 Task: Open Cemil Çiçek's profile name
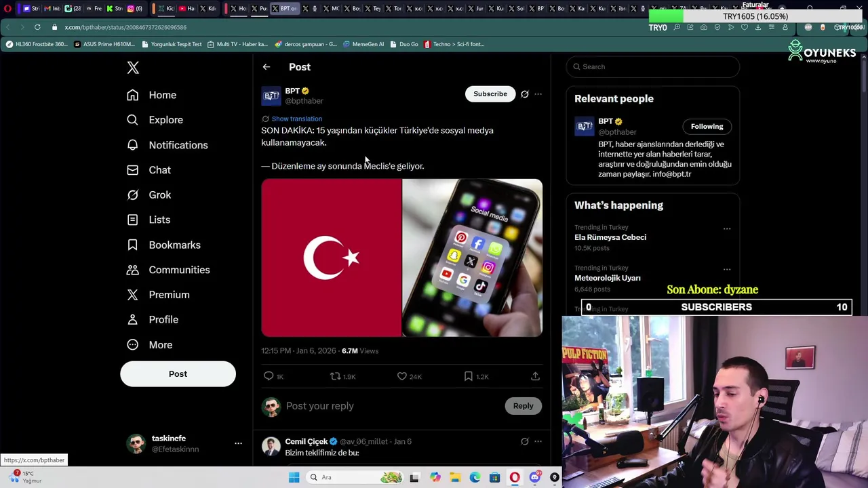[x=306, y=442]
